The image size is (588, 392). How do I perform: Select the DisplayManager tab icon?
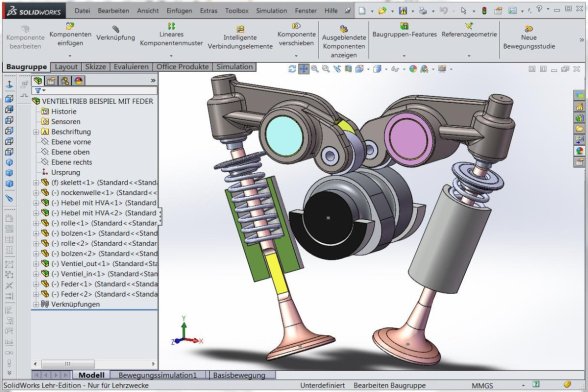pos(79,80)
